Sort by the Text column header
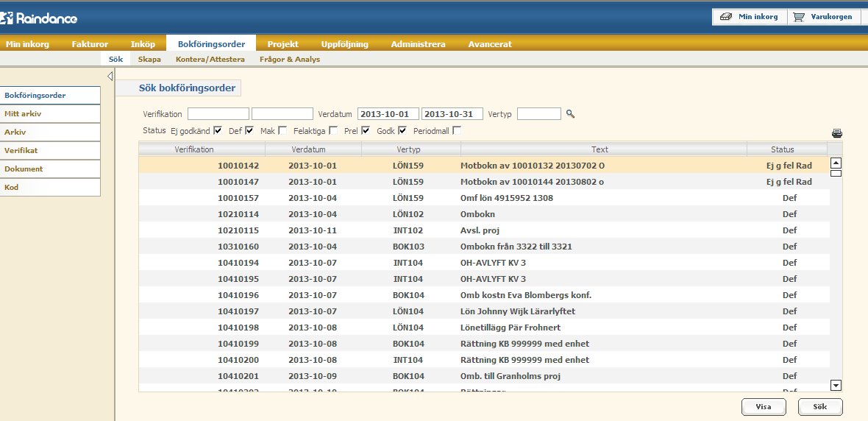Screen dimensions: 868x421 [604, 149]
